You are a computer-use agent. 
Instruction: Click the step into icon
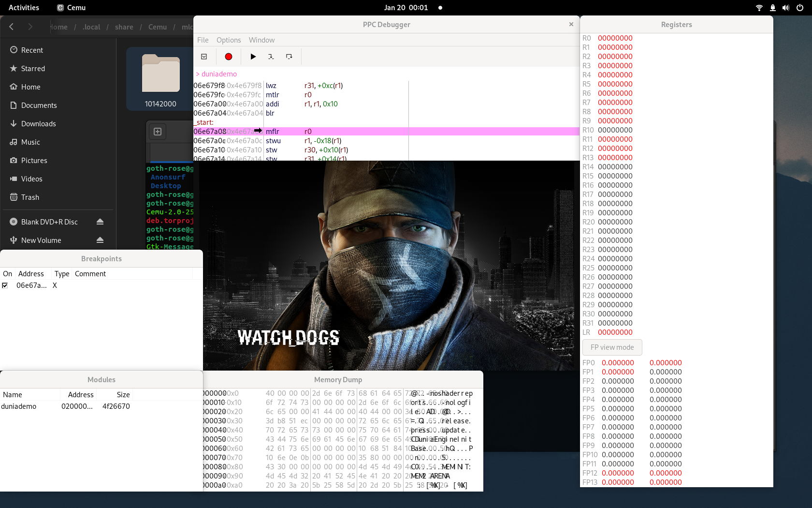pos(271,57)
